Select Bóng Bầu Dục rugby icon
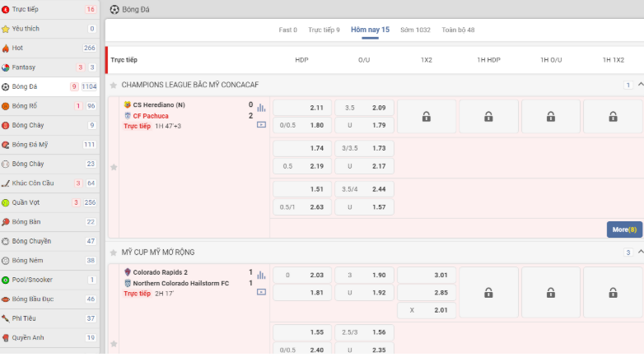This screenshot has height=357, width=644. 5,299
